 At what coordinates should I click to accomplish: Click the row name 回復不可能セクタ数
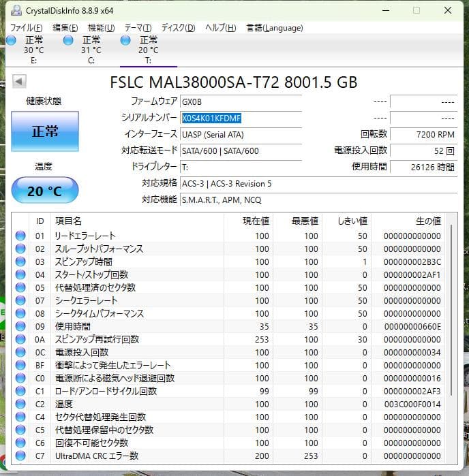[91, 443]
